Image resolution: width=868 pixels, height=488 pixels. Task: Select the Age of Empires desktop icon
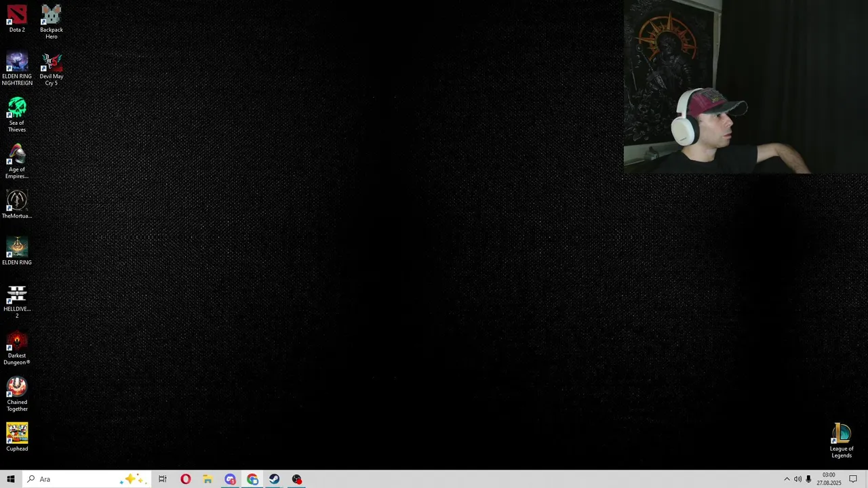[x=17, y=162]
